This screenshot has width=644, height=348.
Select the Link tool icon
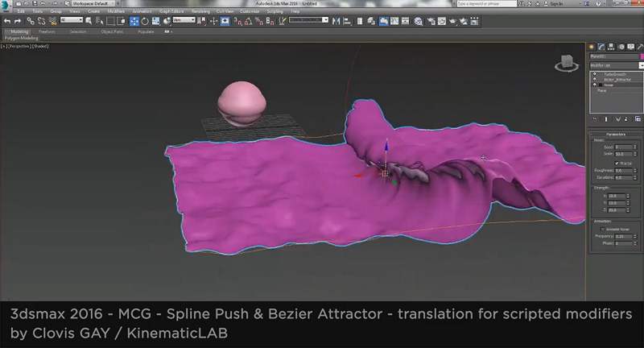tap(31, 22)
